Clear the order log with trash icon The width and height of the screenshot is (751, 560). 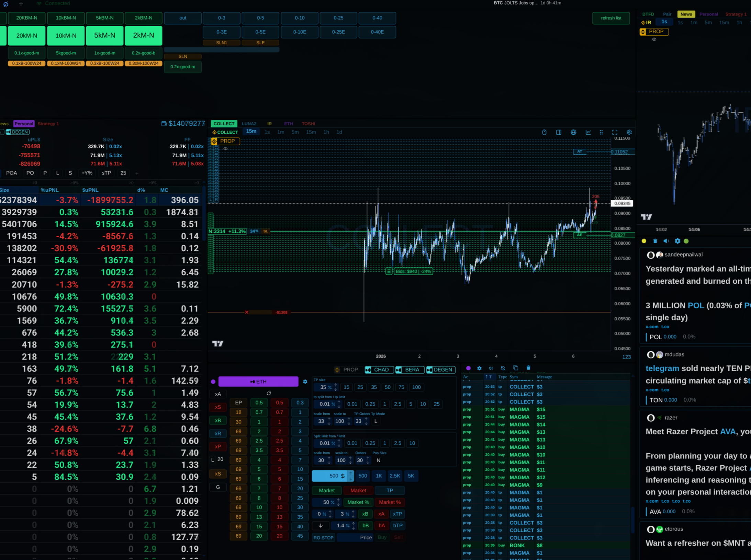coord(528,368)
